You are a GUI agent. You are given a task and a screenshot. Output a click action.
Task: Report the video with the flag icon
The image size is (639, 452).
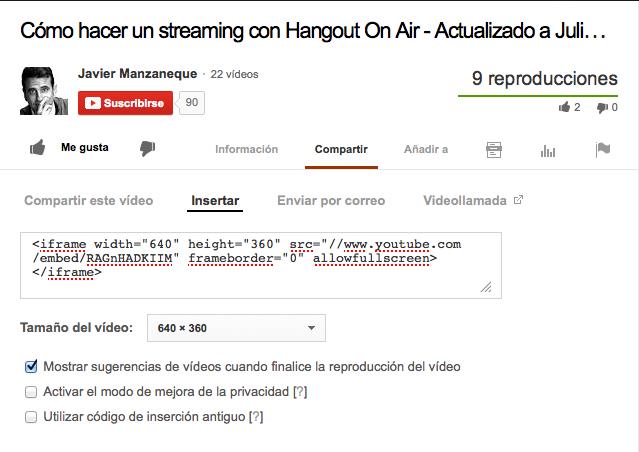pos(603,150)
